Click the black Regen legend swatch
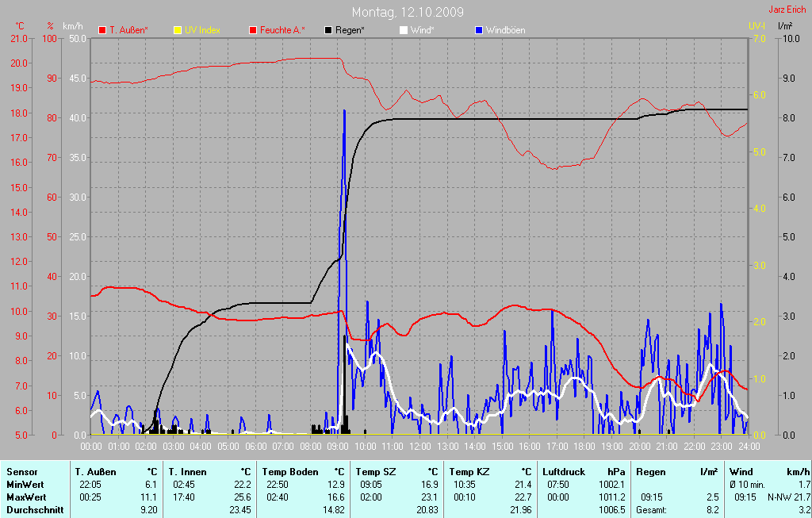Screen dimensions: 812x518 329,30
